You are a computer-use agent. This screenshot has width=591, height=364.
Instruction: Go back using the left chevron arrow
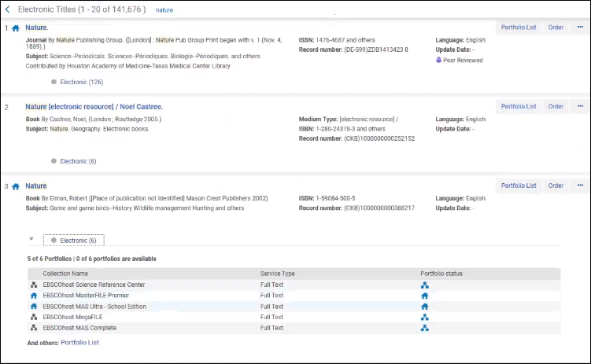point(8,9)
